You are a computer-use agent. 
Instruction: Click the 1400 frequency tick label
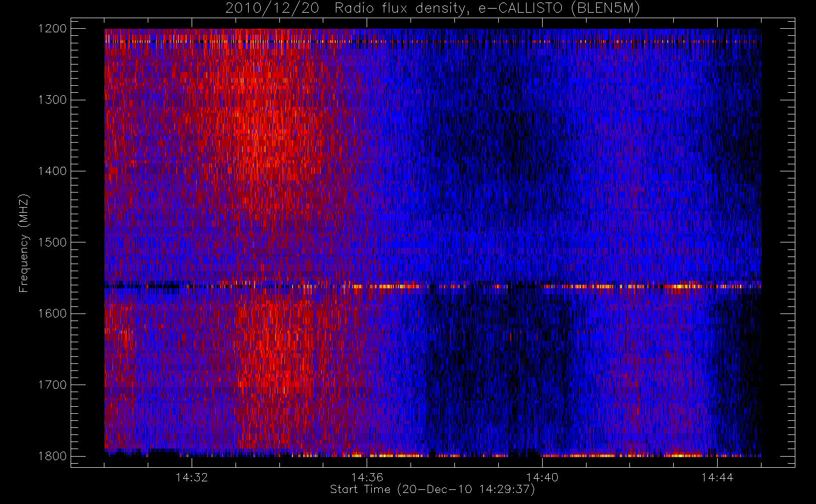click(x=52, y=171)
